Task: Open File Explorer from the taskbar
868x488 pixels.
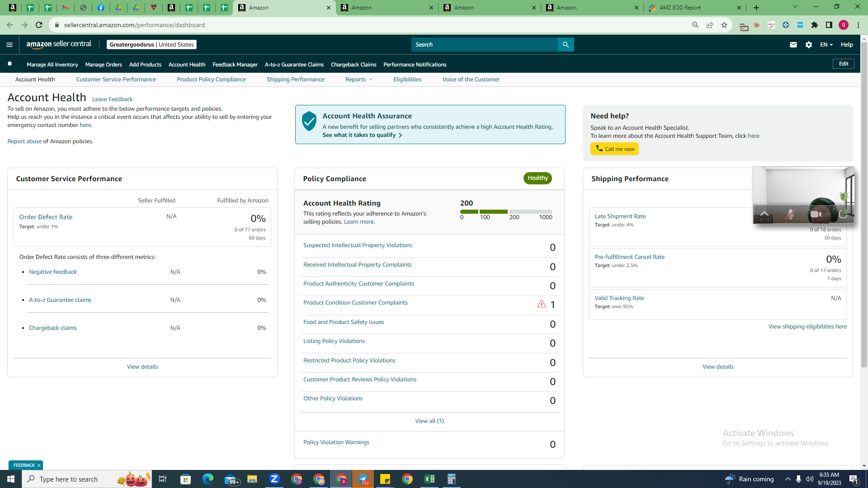Action: point(252,479)
